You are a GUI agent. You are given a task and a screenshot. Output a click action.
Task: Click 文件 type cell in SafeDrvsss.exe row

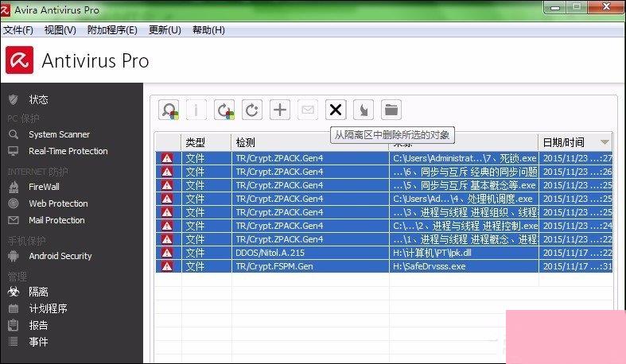pos(206,266)
